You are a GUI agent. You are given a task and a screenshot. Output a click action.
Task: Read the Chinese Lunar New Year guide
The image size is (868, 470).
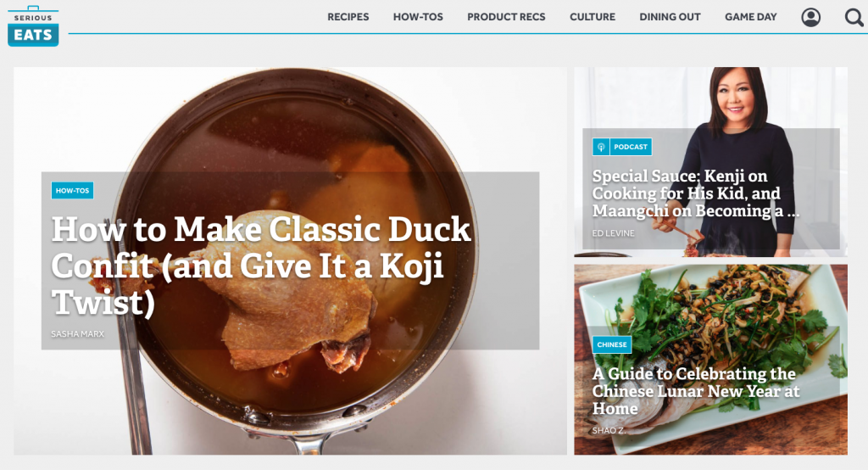695,391
